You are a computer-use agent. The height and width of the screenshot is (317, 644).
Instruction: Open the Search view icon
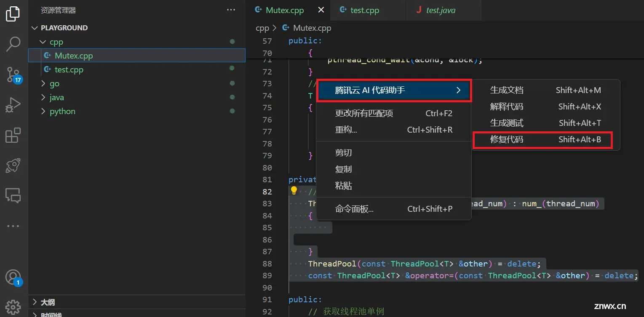tap(13, 44)
